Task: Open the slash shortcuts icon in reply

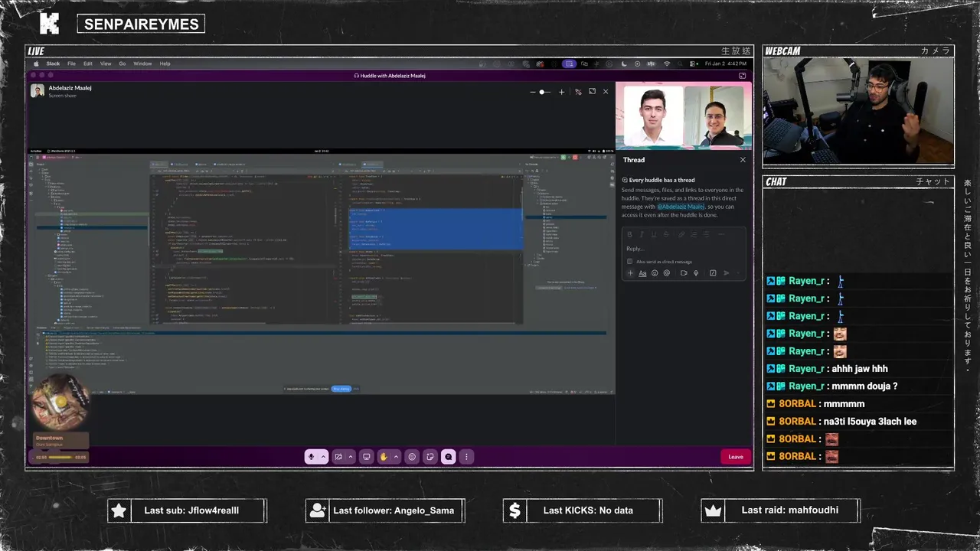Action: coord(713,273)
